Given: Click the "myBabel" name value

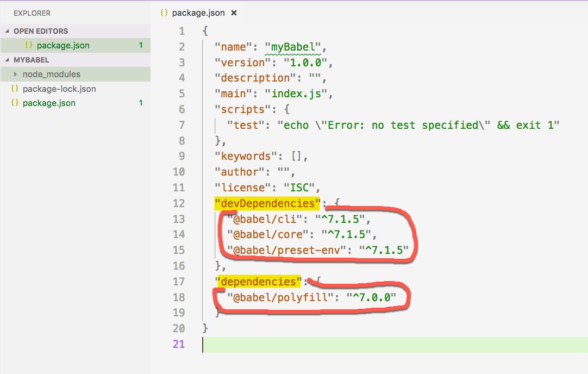Looking at the screenshot, I should point(293,47).
